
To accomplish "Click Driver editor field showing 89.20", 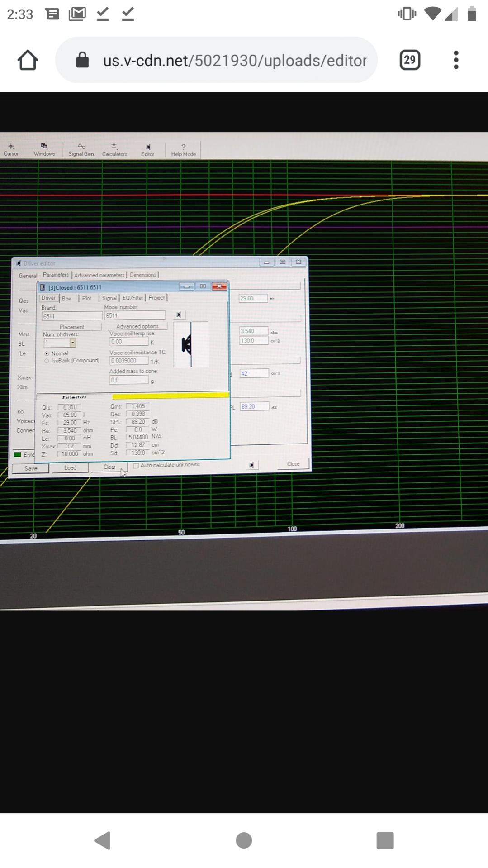I will click(254, 406).
